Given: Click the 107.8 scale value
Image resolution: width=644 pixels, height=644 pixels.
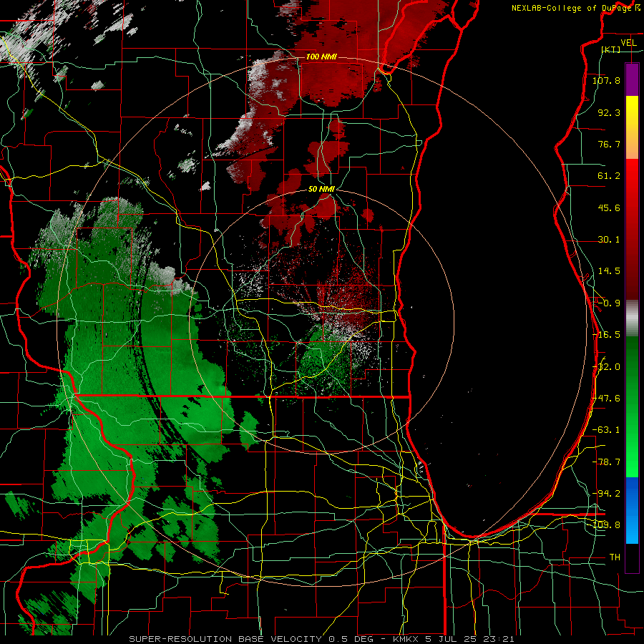Looking at the screenshot, I should [x=606, y=80].
